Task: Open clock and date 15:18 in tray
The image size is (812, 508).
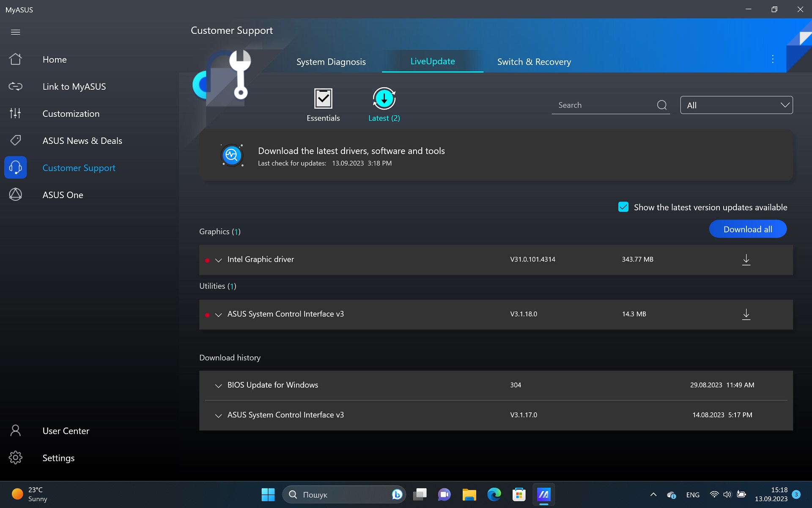Action: (771, 494)
